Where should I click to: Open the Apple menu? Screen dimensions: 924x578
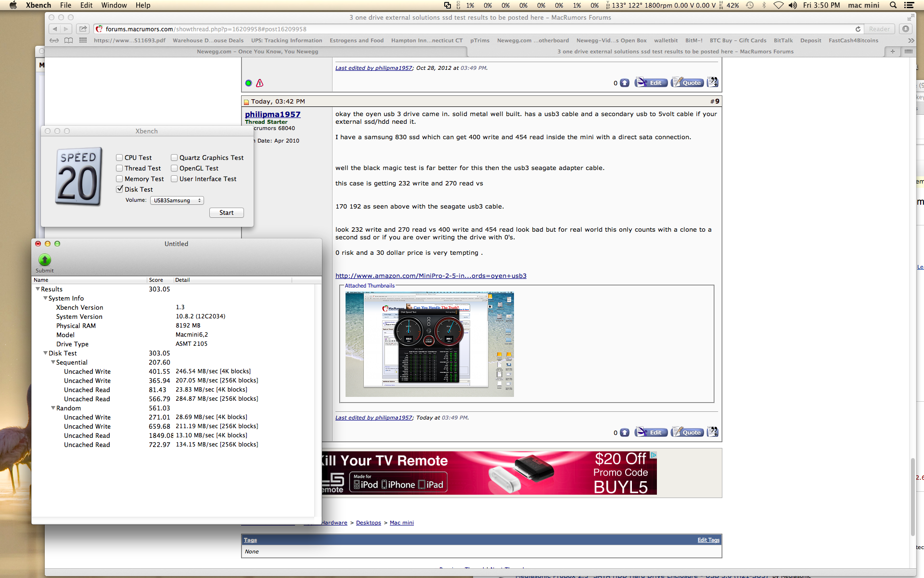point(13,5)
